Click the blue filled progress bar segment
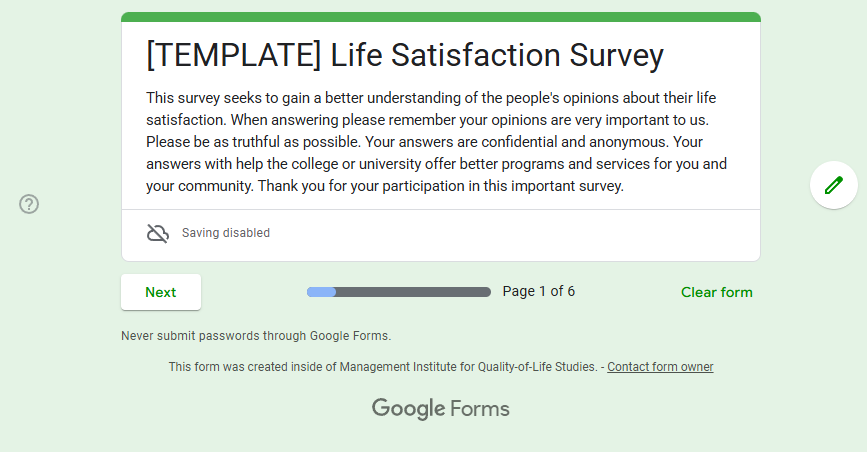The height and width of the screenshot is (452, 867). tap(321, 292)
